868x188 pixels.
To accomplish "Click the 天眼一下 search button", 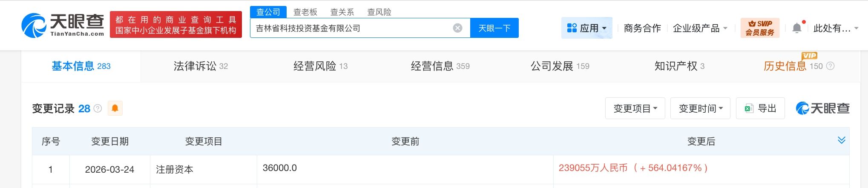I will click(x=494, y=28).
